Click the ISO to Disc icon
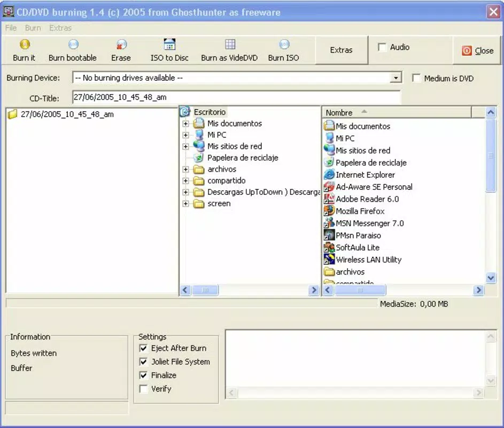 tap(169, 44)
